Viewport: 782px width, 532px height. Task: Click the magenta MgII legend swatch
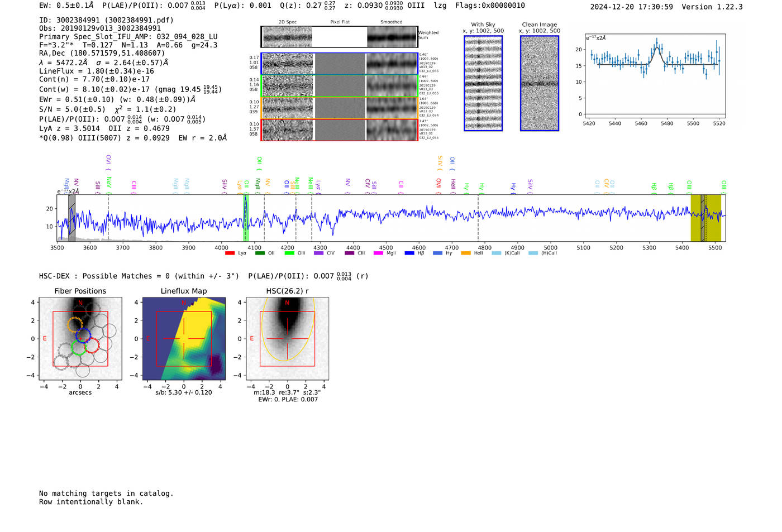click(378, 253)
